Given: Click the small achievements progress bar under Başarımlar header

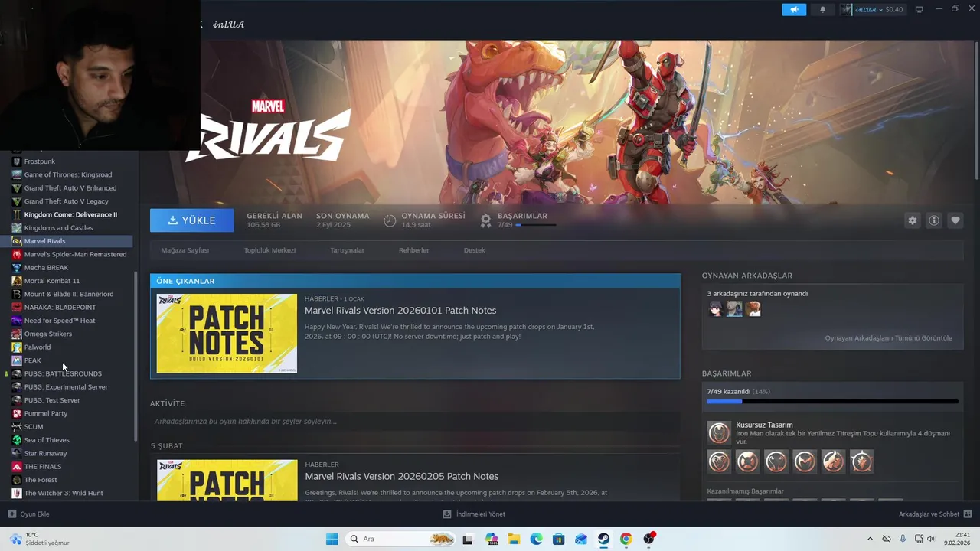Looking at the screenshot, I should coord(537,225).
